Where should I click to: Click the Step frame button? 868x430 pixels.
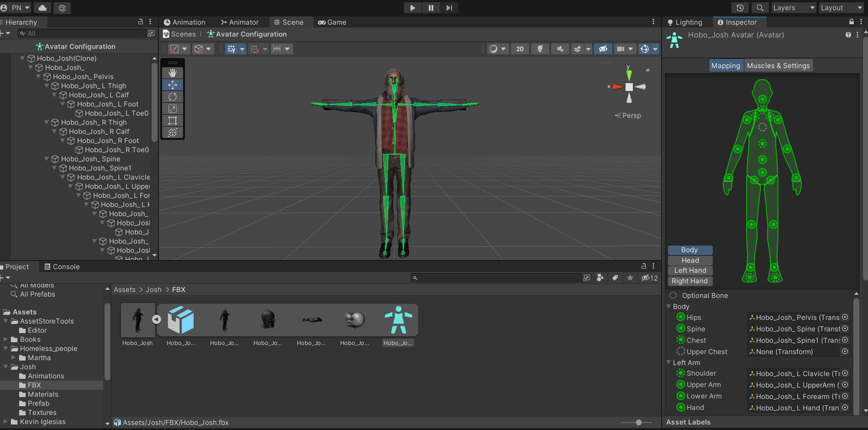pos(449,8)
